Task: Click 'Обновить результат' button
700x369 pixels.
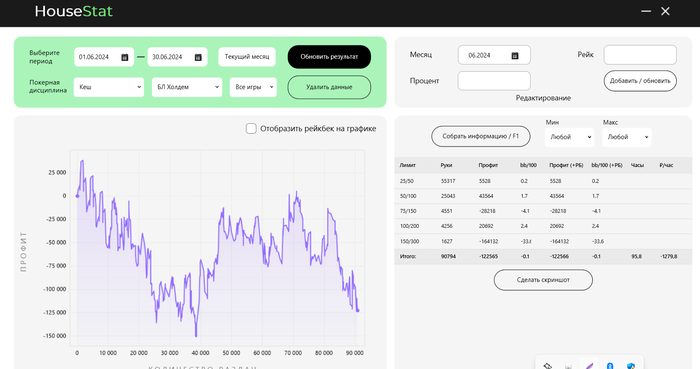Action: [329, 57]
